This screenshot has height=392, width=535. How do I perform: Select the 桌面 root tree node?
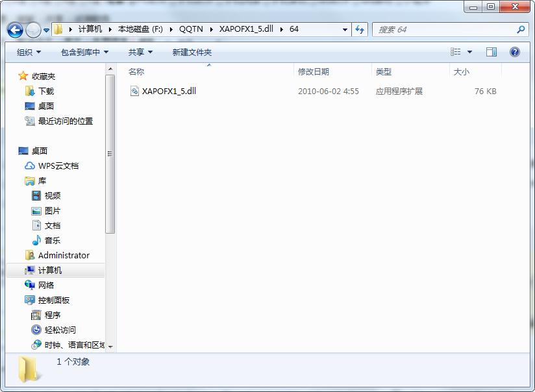pyautogui.click(x=40, y=151)
